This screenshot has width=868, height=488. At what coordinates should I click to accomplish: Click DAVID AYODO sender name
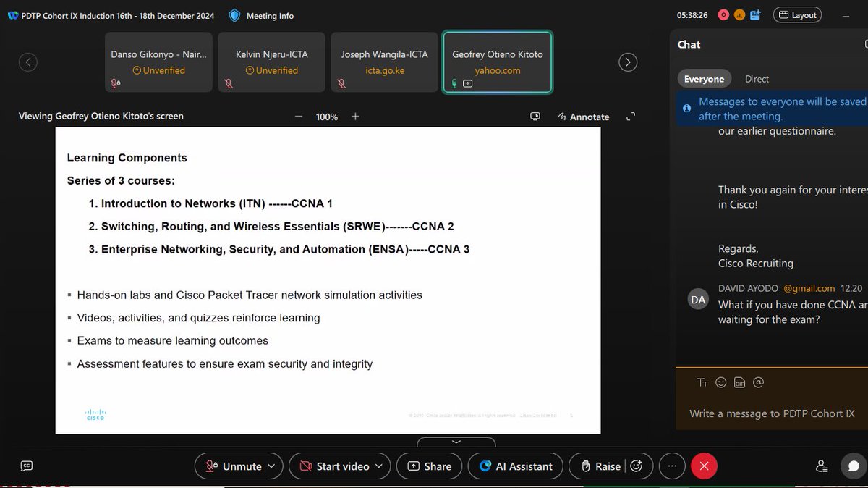point(748,288)
